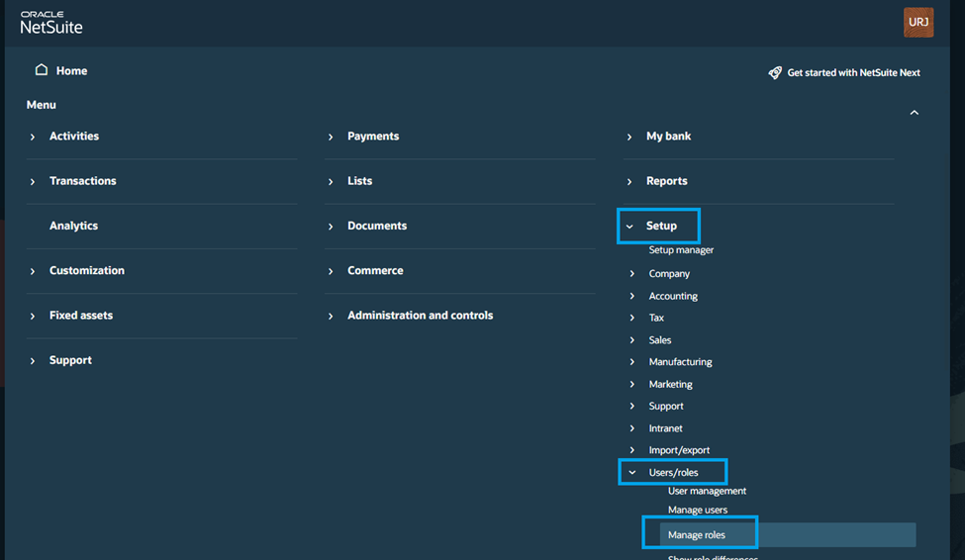The width and height of the screenshot is (965, 560).
Task: Select the Setup menu label
Action: 661,226
